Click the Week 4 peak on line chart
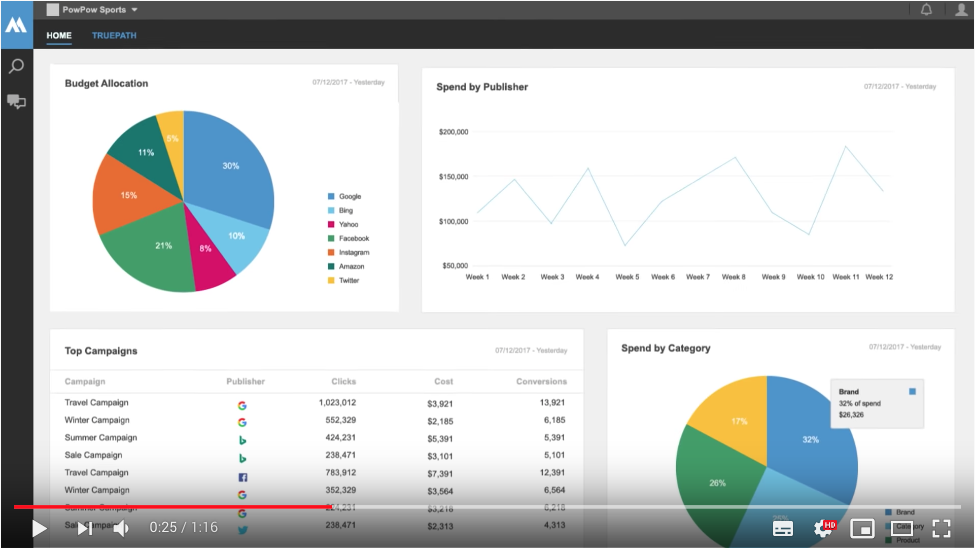This screenshot has width=975, height=548. pyautogui.click(x=588, y=167)
